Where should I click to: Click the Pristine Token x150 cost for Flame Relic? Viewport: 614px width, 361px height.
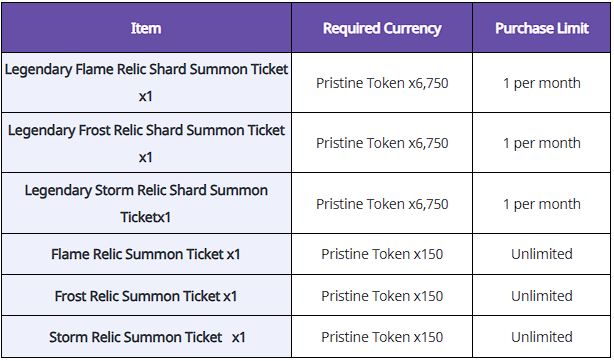pos(382,254)
